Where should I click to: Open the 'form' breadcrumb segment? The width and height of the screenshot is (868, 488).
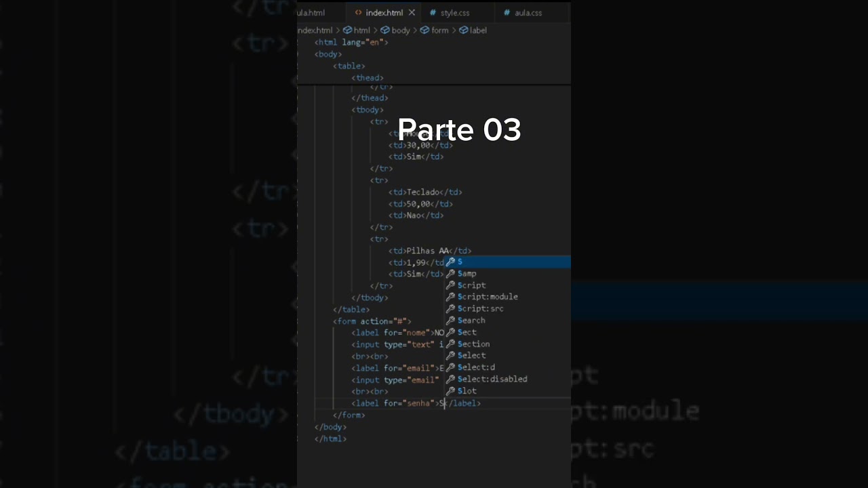click(440, 30)
